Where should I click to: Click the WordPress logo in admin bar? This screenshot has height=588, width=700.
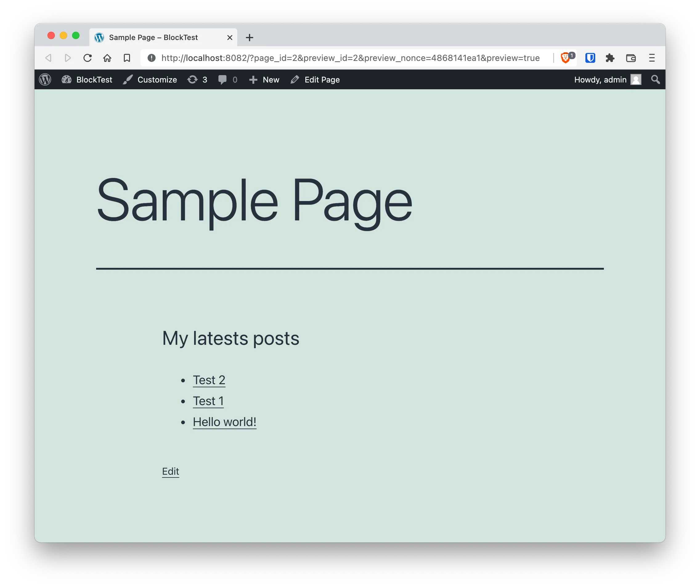point(45,80)
